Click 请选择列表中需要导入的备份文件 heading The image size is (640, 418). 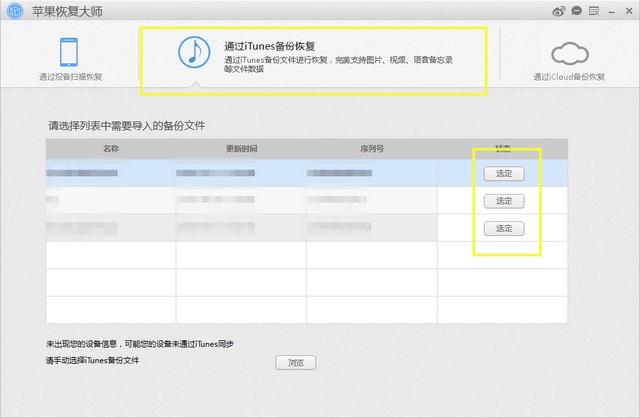tap(127, 126)
